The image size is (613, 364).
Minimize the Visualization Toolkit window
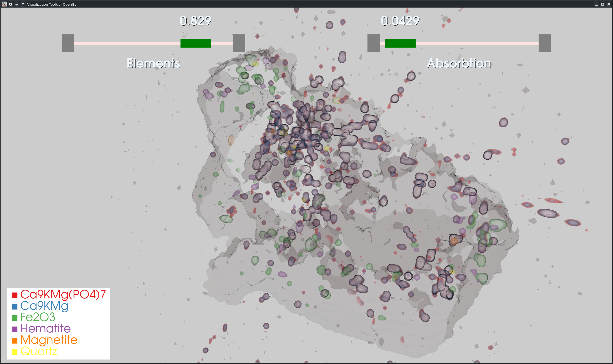click(x=596, y=4)
